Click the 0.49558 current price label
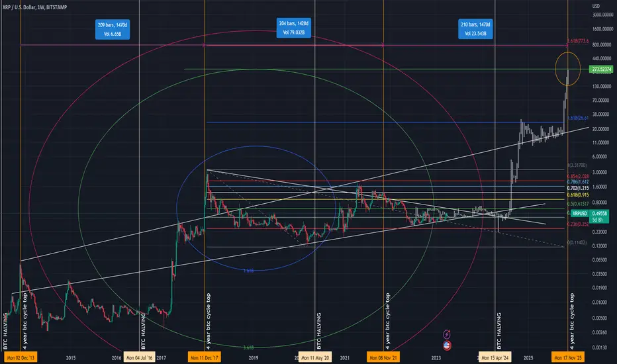Image resolution: width=617 pixels, height=364 pixels. tap(600, 213)
